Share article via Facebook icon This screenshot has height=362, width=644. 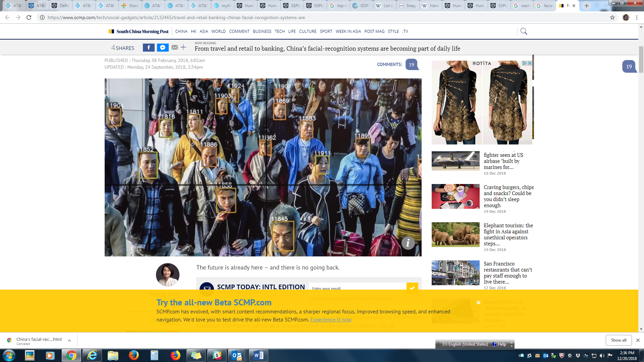tap(149, 48)
